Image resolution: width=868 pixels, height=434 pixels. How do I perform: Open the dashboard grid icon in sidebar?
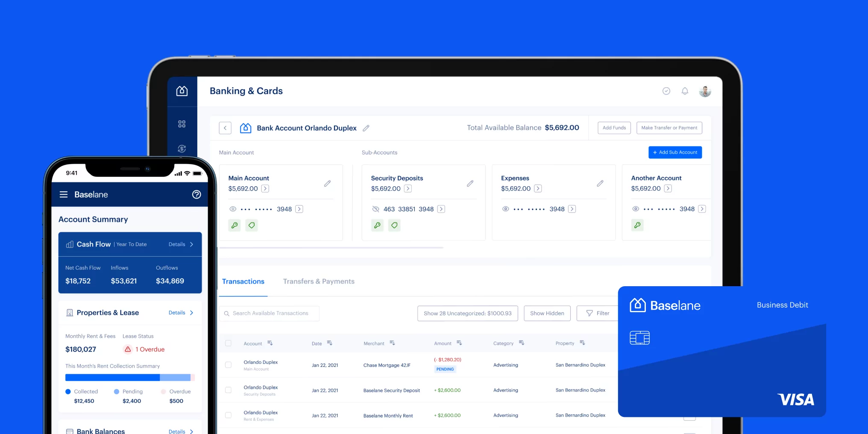click(182, 124)
